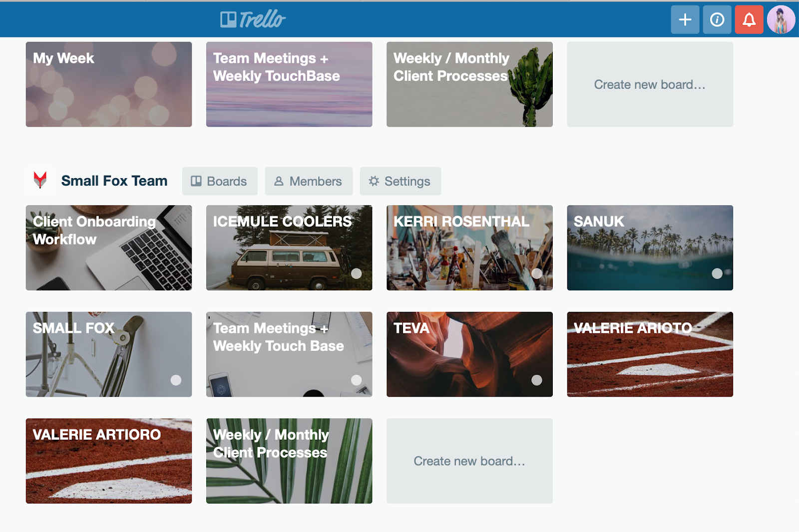Open the information icon in header
This screenshot has width=799, height=532.
[717, 19]
